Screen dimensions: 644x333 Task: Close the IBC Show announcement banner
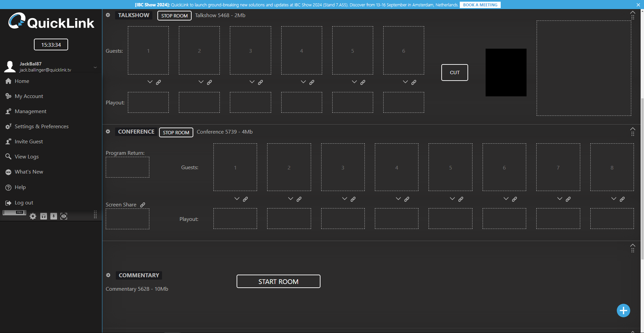(638, 5)
